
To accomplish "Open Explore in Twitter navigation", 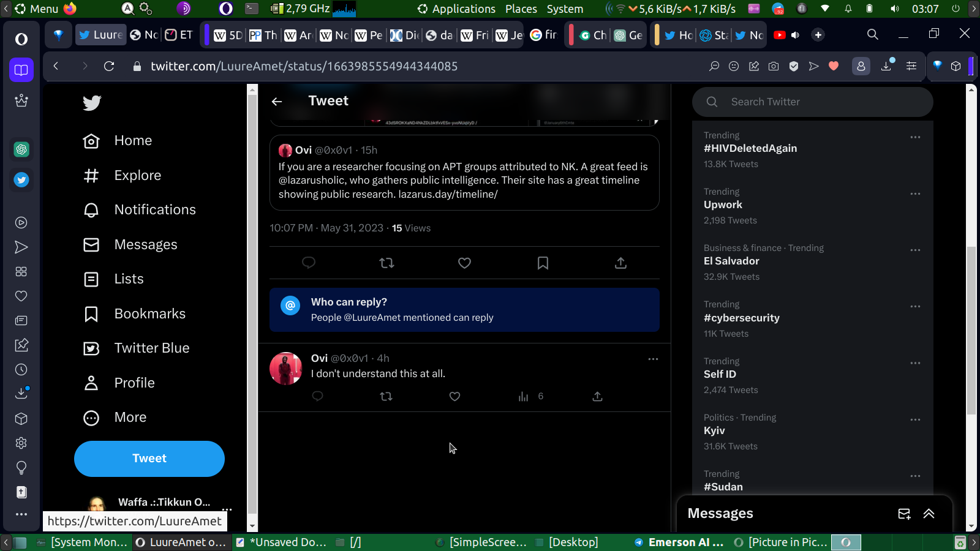I will pos(123,176).
